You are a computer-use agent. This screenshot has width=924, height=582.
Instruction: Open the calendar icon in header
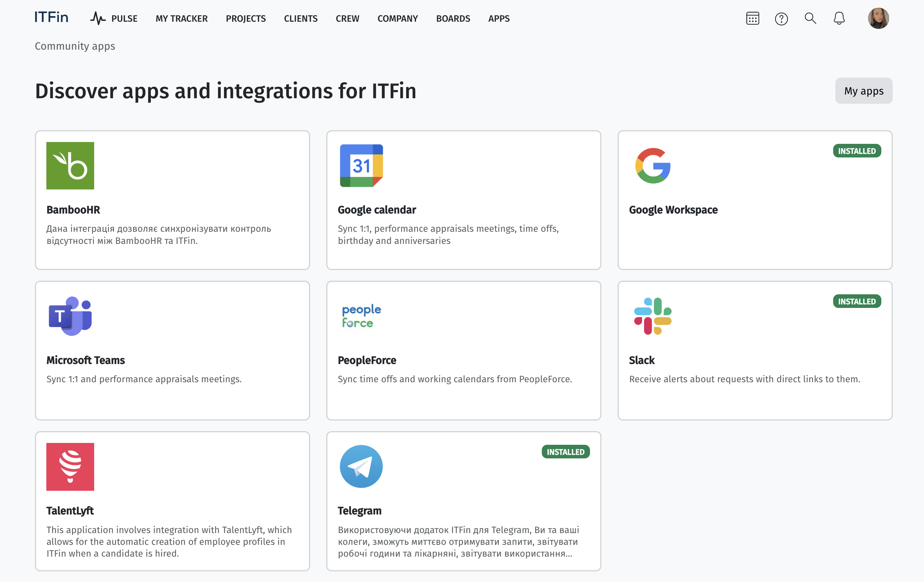(x=753, y=18)
